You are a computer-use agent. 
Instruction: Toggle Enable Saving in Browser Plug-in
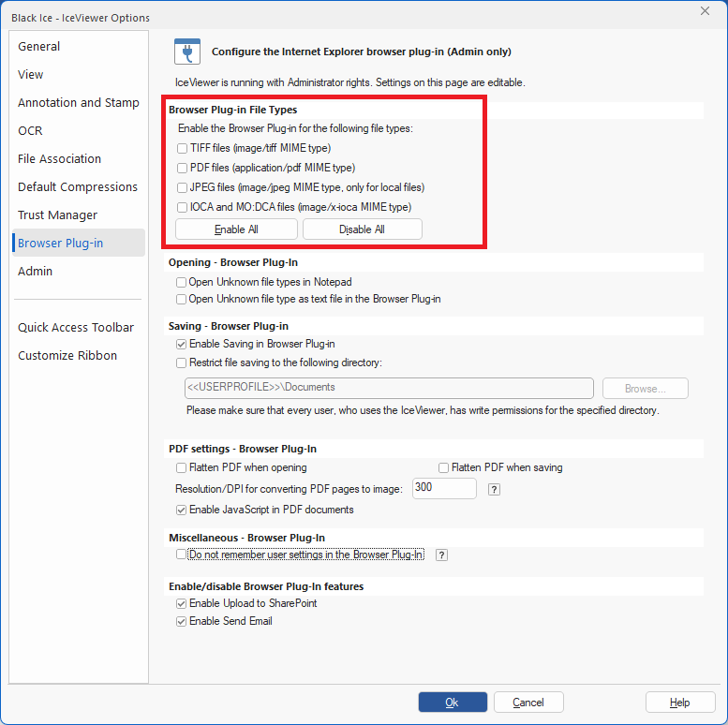tap(182, 344)
